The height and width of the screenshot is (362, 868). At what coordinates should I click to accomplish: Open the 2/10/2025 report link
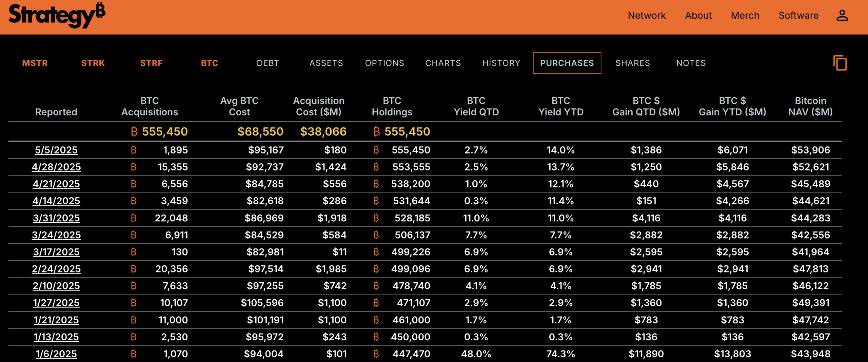[x=56, y=286]
